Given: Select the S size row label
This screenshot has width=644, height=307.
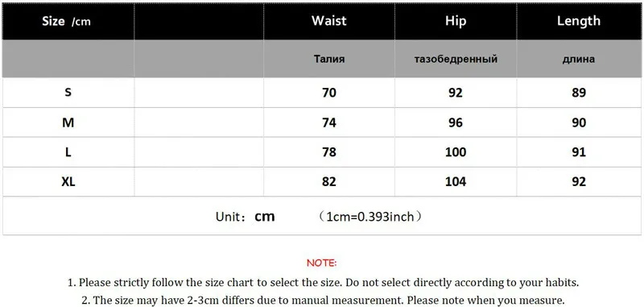Looking at the screenshot, I should 68,93.
